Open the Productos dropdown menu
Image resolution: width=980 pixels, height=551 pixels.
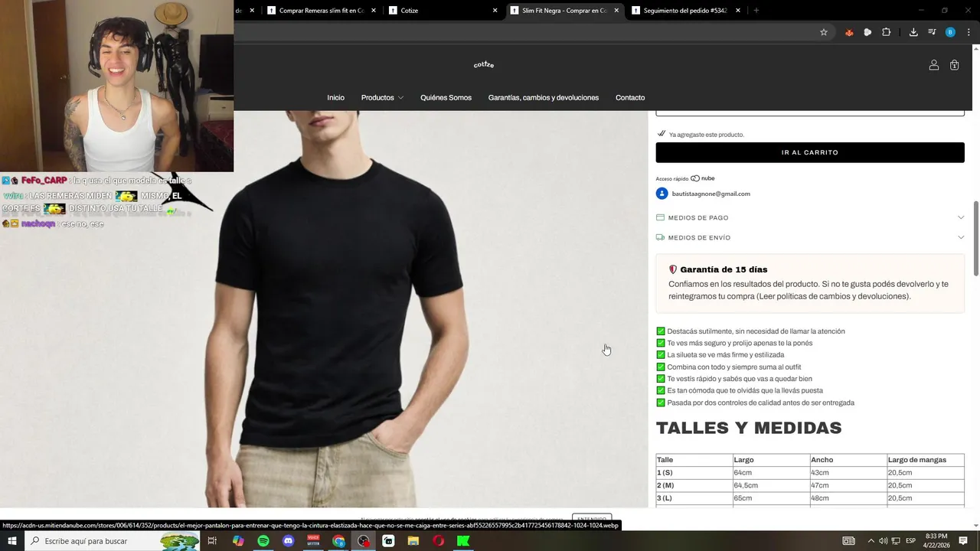(x=382, y=97)
